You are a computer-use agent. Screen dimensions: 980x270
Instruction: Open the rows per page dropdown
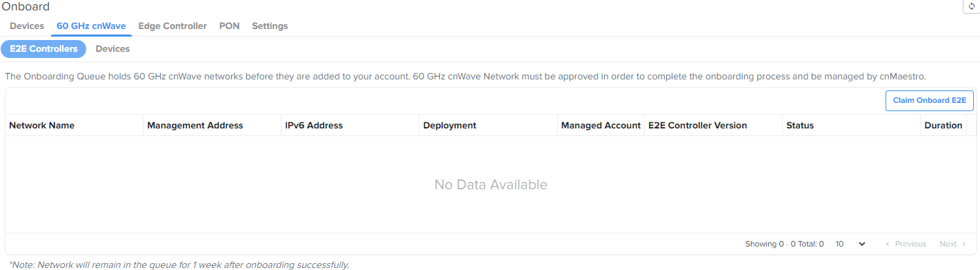(851, 244)
